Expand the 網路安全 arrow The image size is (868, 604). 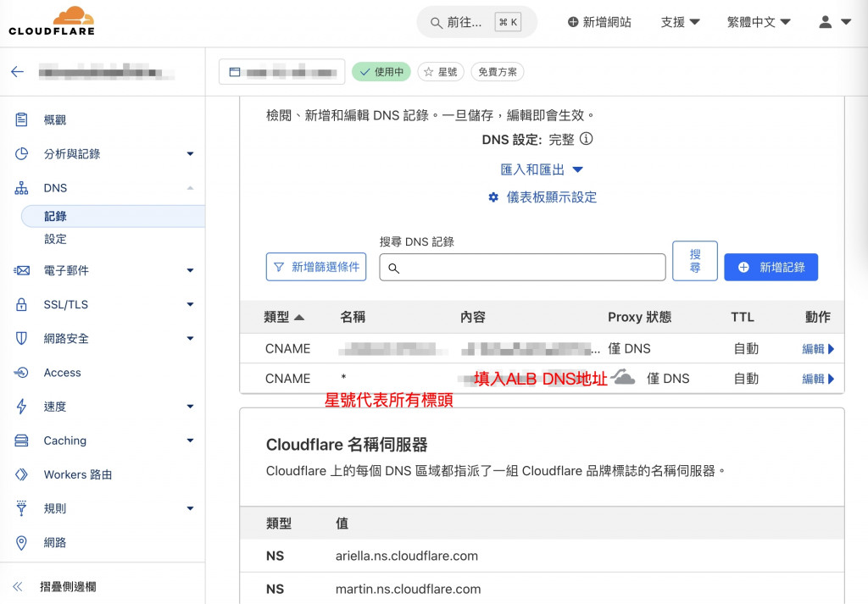(x=190, y=339)
